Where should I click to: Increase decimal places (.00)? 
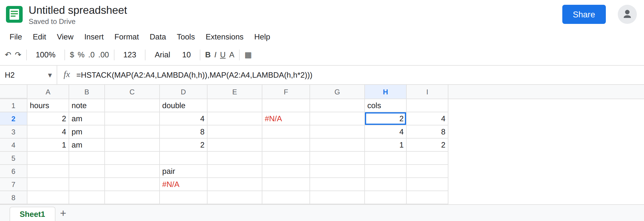tap(104, 55)
